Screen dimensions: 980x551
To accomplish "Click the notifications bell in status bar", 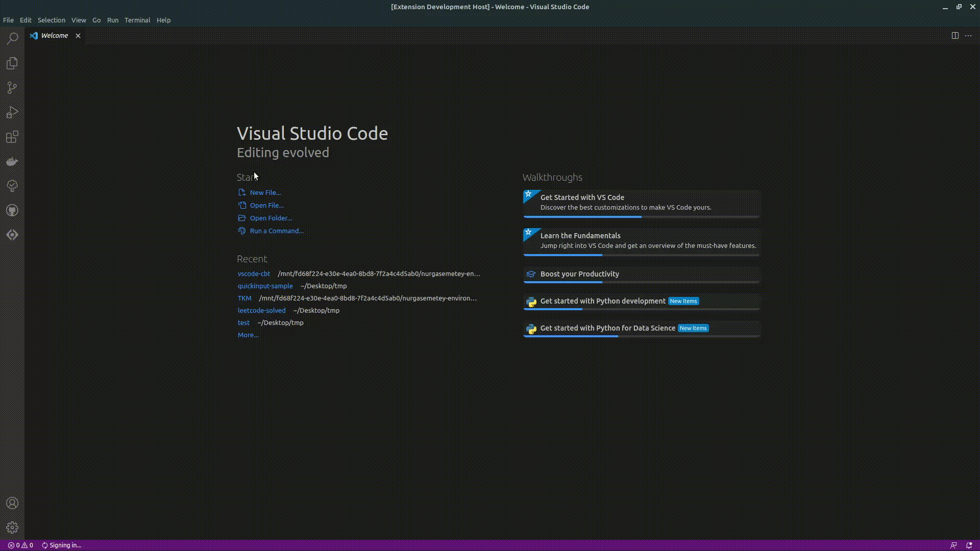I will click(x=969, y=545).
